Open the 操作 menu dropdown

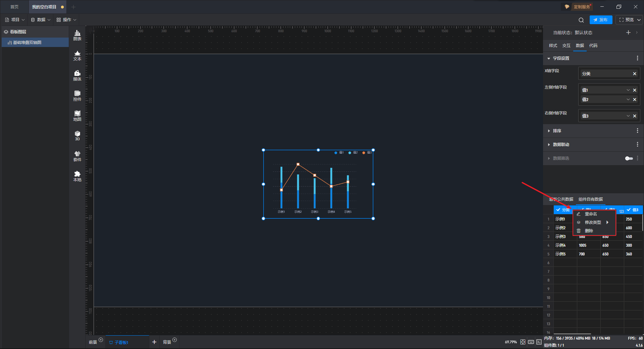click(66, 20)
